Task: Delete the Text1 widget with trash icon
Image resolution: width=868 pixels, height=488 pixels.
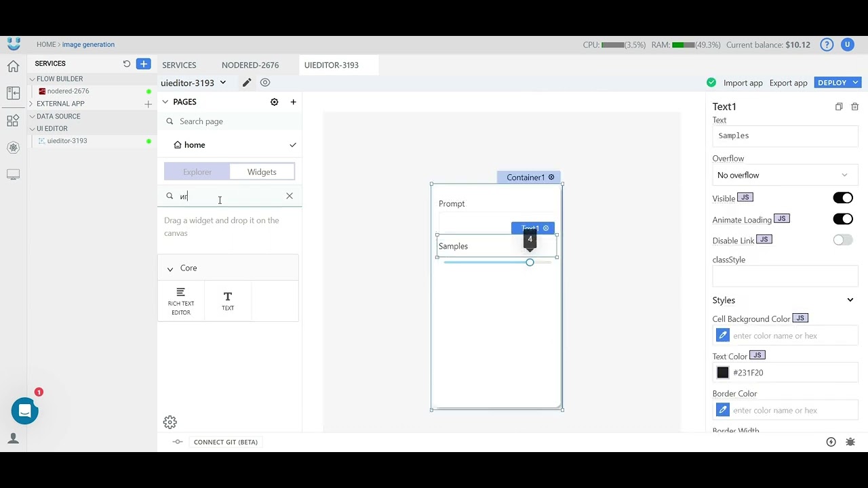Action: click(854, 106)
